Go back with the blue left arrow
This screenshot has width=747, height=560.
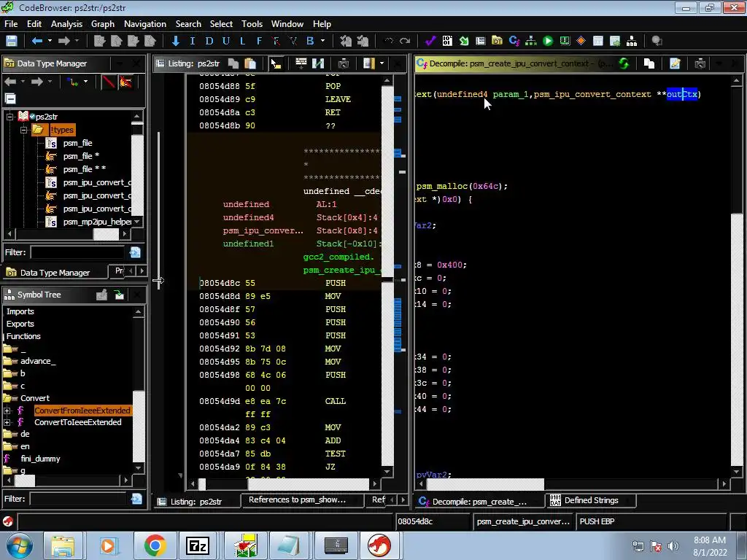pyautogui.click(x=36, y=41)
